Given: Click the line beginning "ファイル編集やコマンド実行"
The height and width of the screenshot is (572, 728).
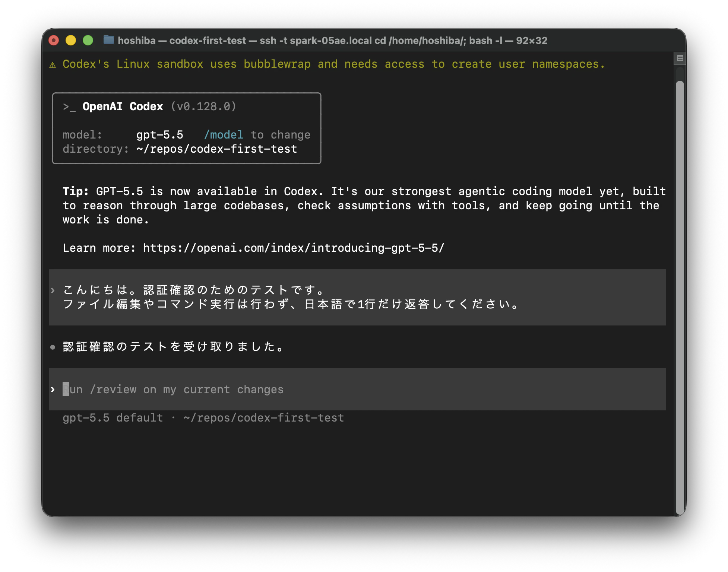Looking at the screenshot, I should 291,304.
